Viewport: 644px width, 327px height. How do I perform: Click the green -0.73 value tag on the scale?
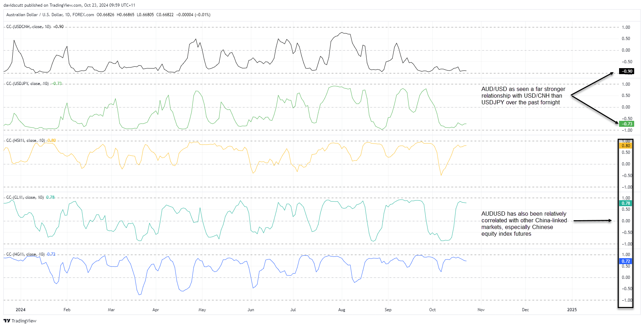[626, 124]
